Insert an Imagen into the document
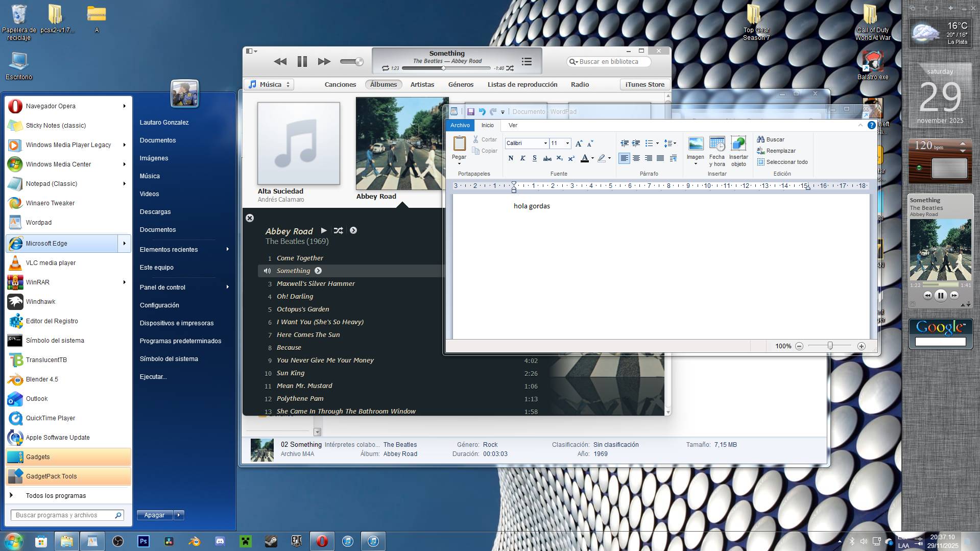980x551 pixels. point(695,149)
